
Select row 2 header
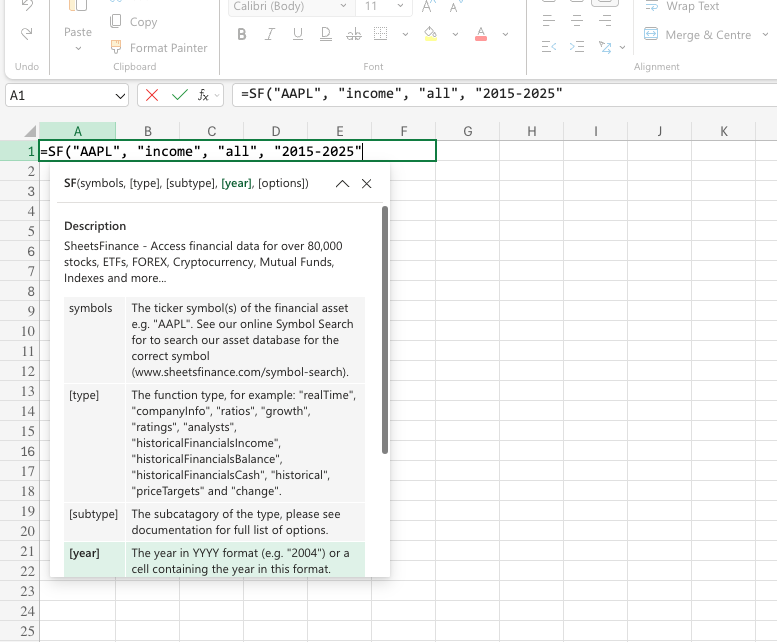(20, 171)
